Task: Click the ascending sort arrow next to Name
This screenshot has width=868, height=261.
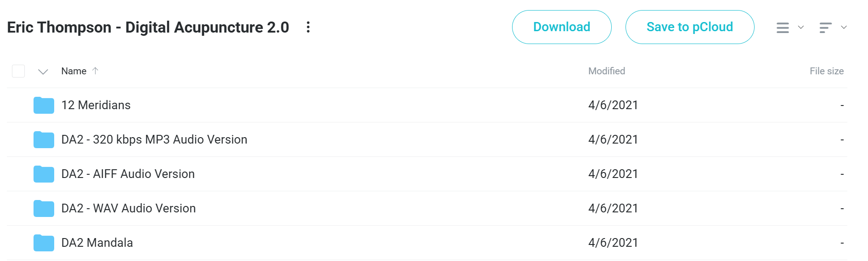Action: click(x=95, y=71)
